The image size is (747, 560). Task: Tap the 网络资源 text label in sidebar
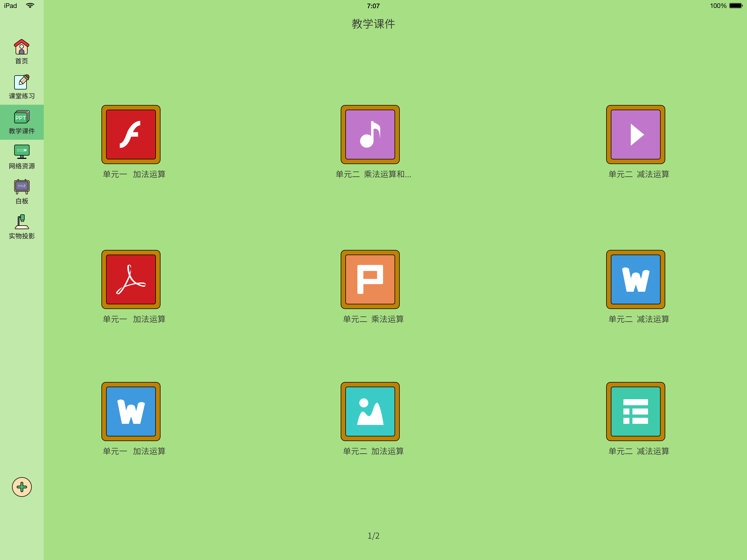[x=22, y=166]
